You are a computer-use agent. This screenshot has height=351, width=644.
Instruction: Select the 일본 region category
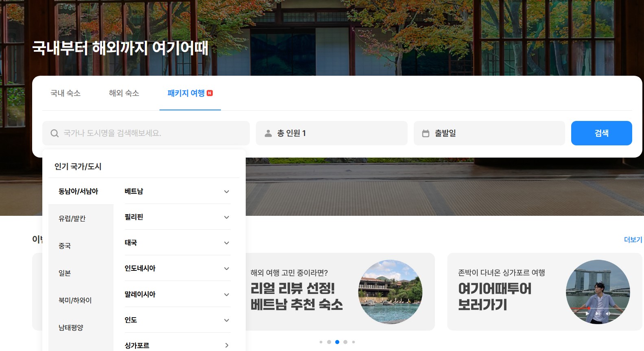[65, 273]
